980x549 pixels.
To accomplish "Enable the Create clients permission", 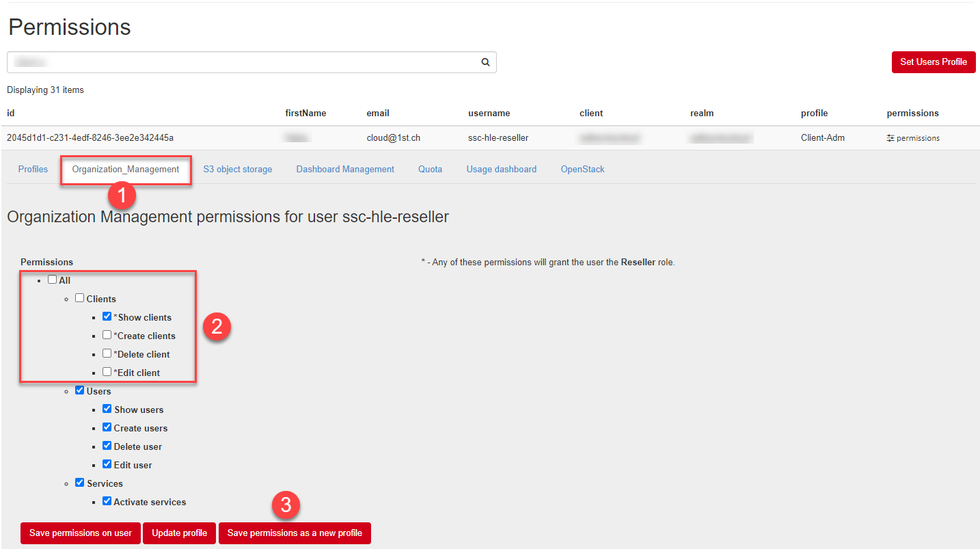I will pos(107,335).
